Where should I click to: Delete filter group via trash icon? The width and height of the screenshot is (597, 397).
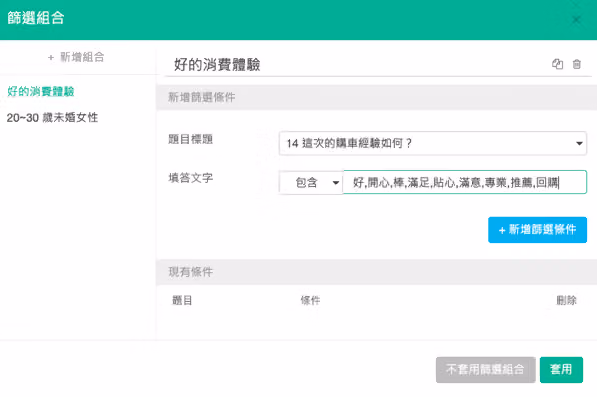[577, 64]
